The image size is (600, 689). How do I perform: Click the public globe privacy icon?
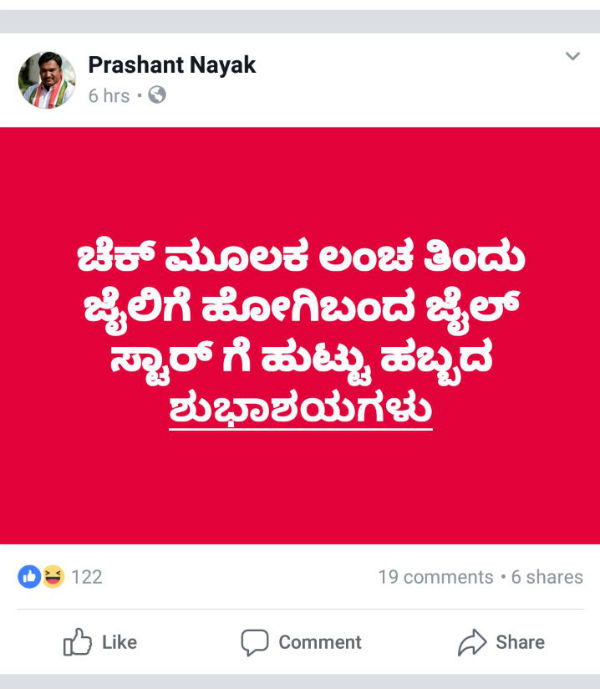(x=157, y=95)
